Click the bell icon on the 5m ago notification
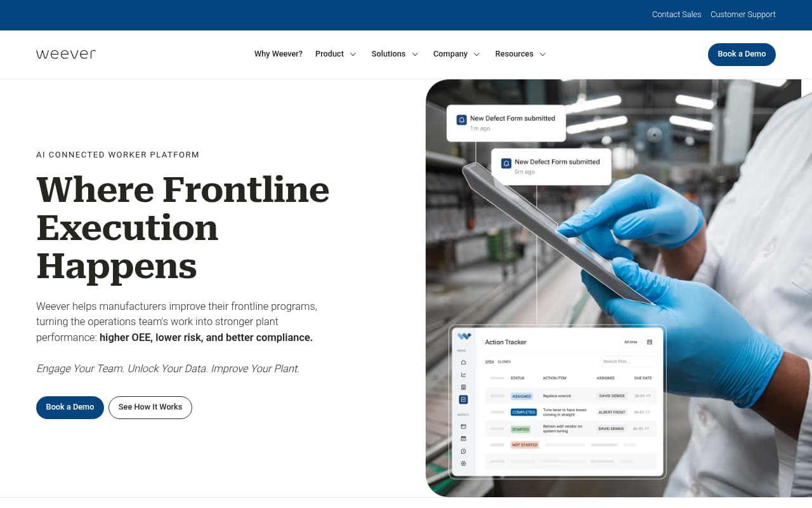 coord(506,163)
